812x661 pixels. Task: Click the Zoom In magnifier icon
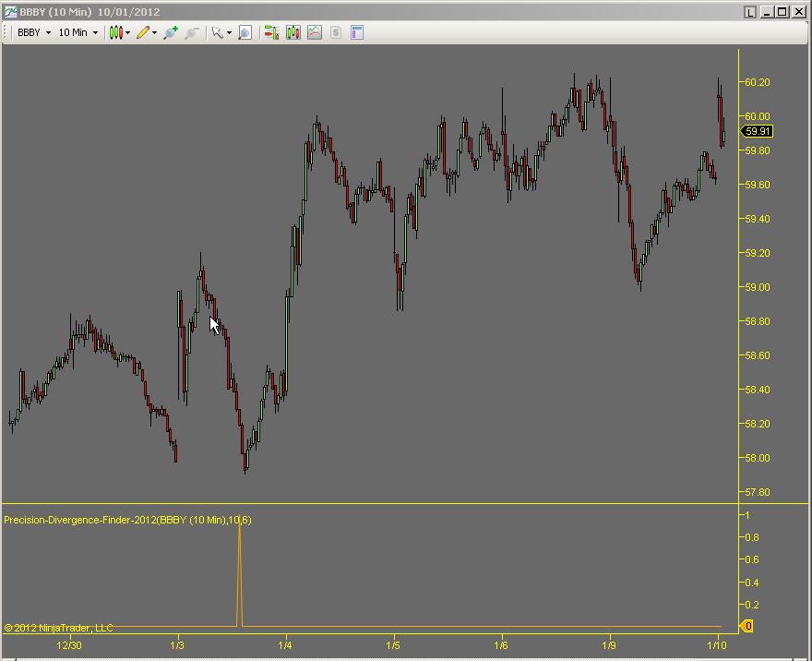[x=171, y=32]
